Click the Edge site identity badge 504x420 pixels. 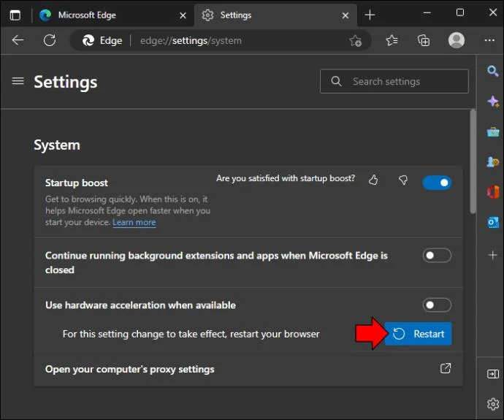click(102, 40)
